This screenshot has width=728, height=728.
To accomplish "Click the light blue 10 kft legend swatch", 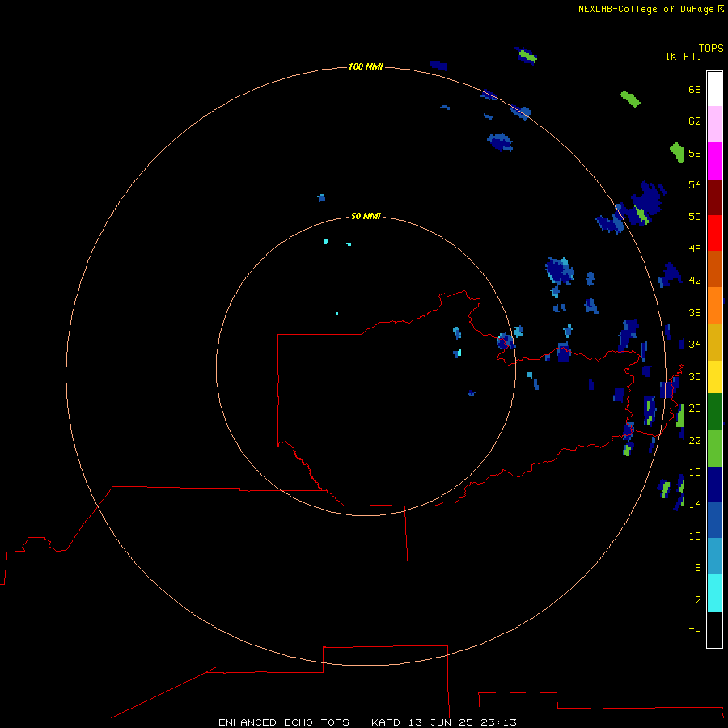I will click(x=714, y=557).
